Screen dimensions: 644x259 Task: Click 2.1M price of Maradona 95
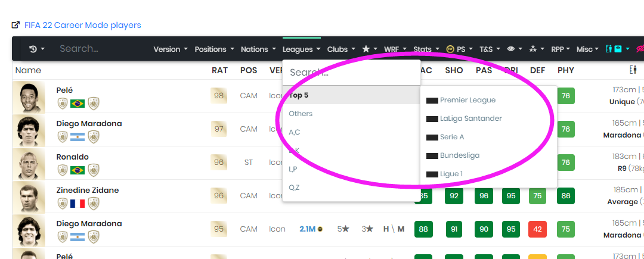pyautogui.click(x=311, y=229)
